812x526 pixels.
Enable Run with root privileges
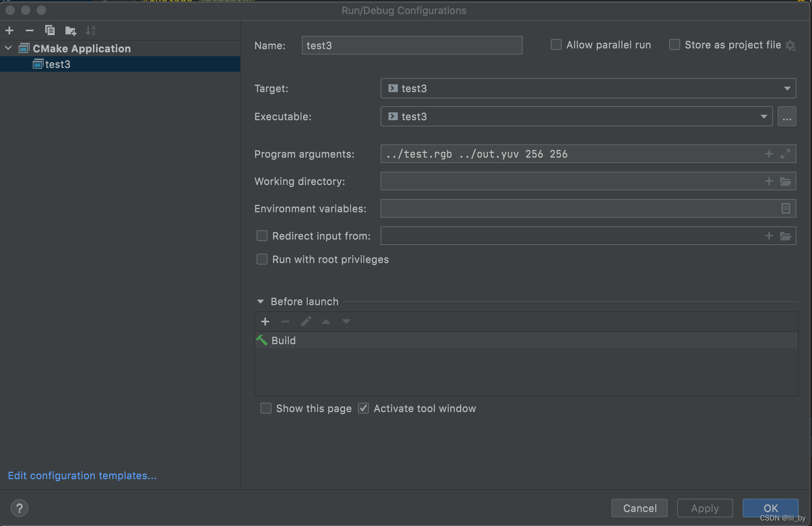[262, 259]
